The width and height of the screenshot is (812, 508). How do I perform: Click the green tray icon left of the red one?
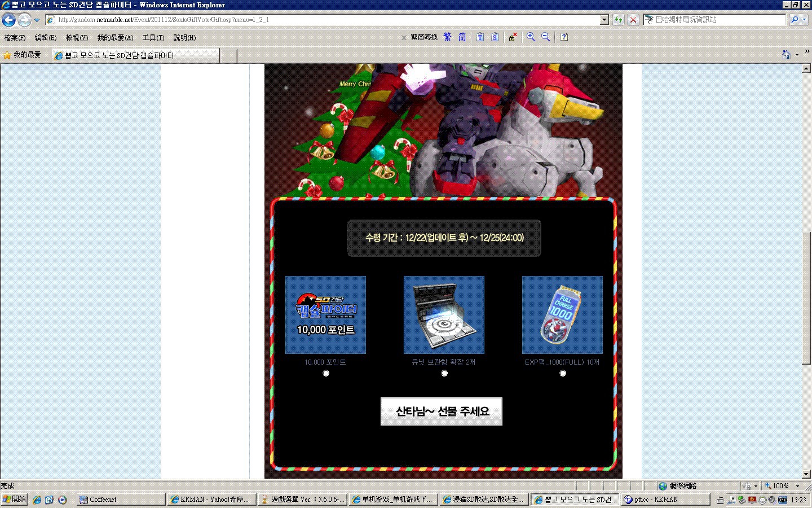[x=742, y=500]
